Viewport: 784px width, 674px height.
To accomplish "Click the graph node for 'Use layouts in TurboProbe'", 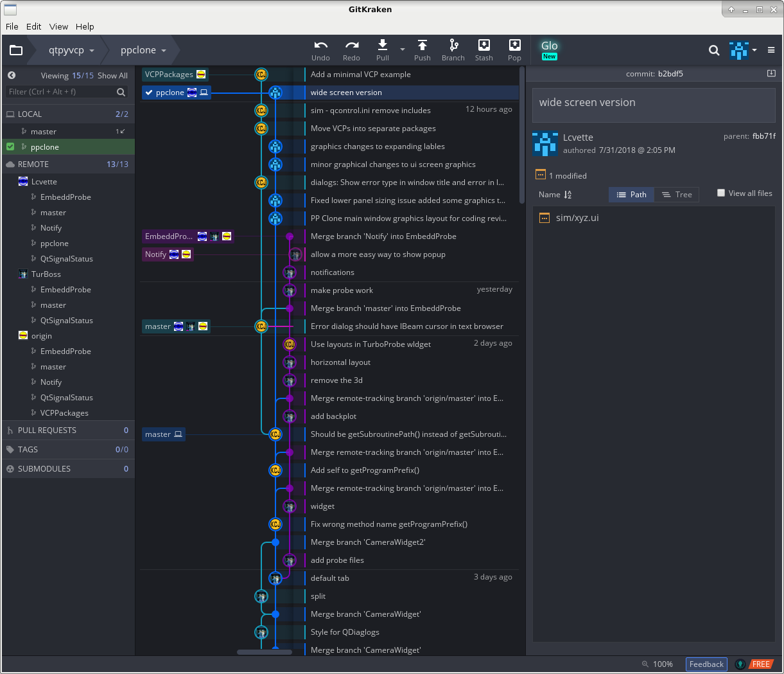I will [x=290, y=344].
